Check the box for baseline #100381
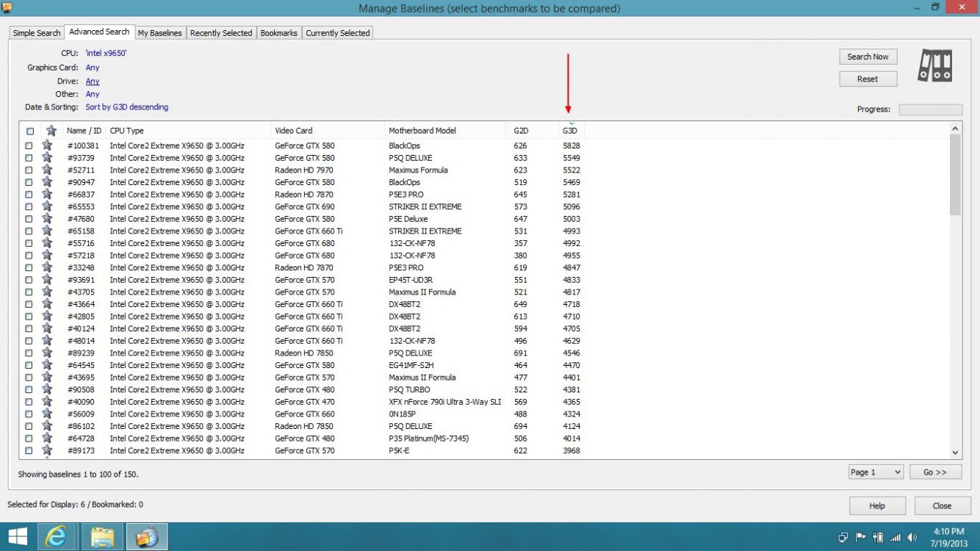Image resolution: width=980 pixels, height=551 pixels. pos(29,145)
